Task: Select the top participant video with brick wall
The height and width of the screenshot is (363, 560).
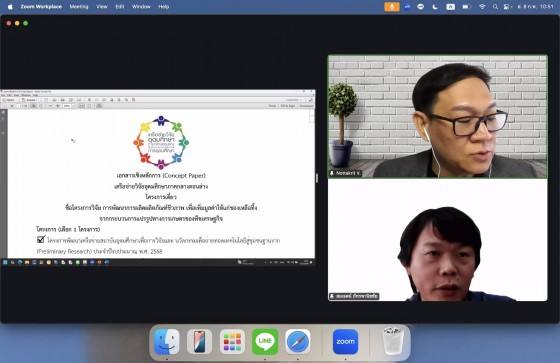Action: [x=438, y=116]
